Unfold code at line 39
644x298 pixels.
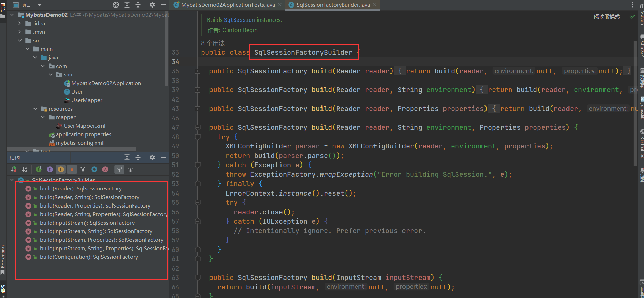(197, 90)
